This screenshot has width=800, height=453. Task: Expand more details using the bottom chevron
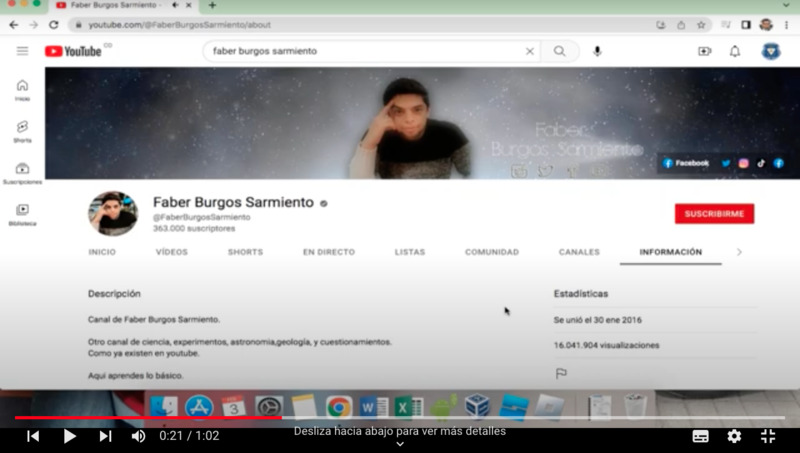click(400, 444)
